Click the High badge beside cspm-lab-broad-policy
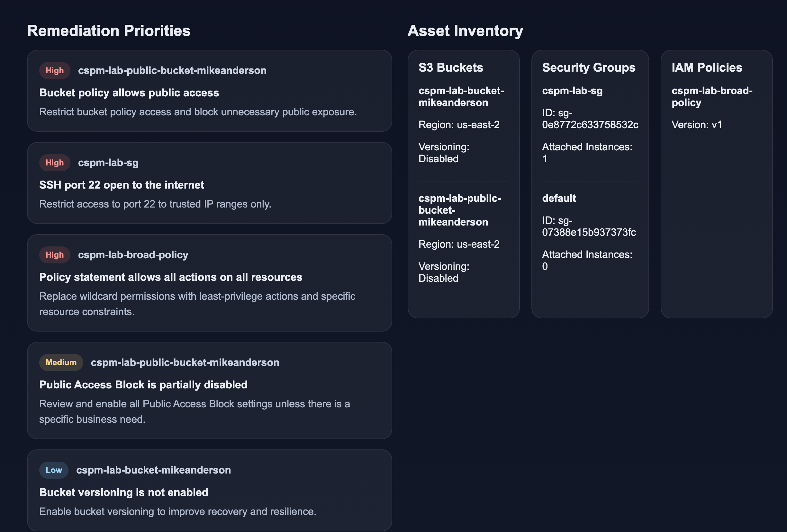 [x=55, y=255]
